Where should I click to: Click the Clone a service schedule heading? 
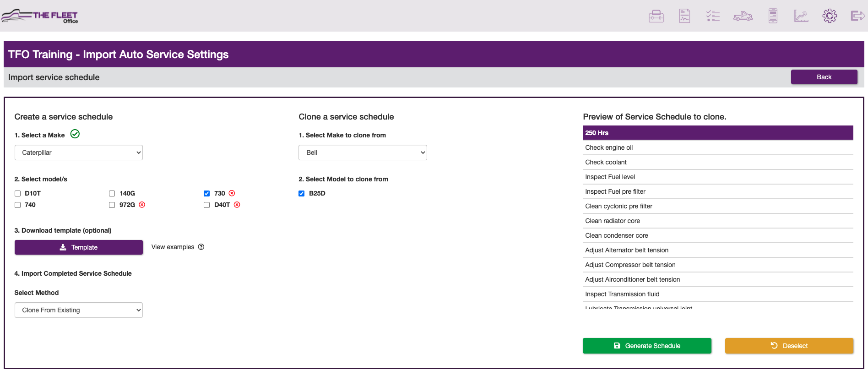346,117
